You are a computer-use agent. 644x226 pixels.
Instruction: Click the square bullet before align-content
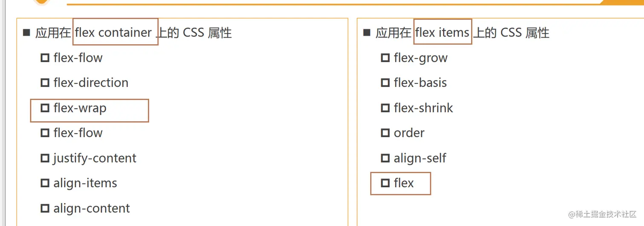45,209
